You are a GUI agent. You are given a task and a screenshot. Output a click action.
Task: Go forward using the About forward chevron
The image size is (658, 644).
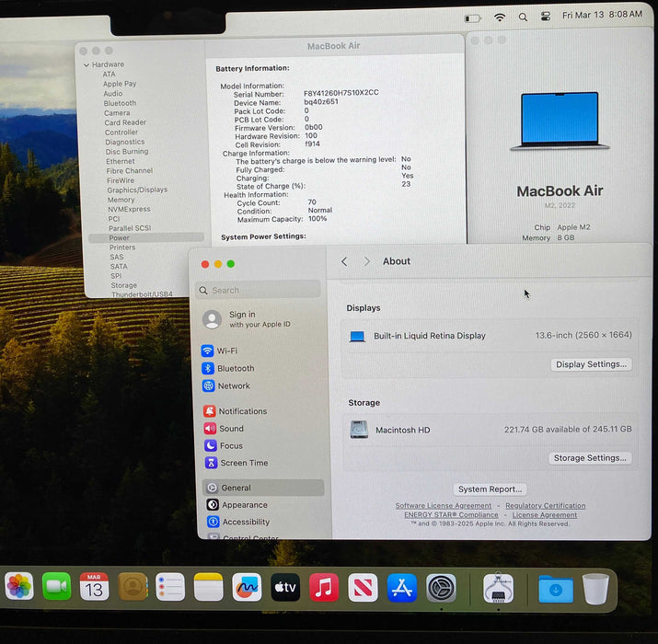367,261
